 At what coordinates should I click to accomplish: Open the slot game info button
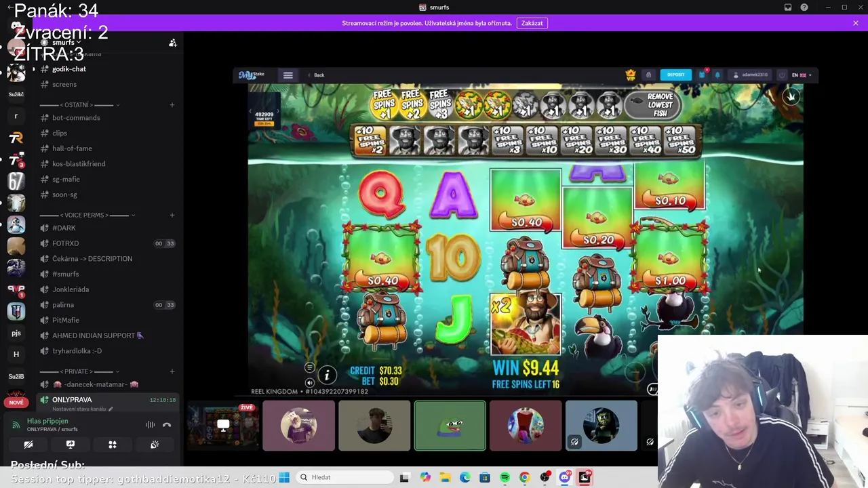(327, 375)
